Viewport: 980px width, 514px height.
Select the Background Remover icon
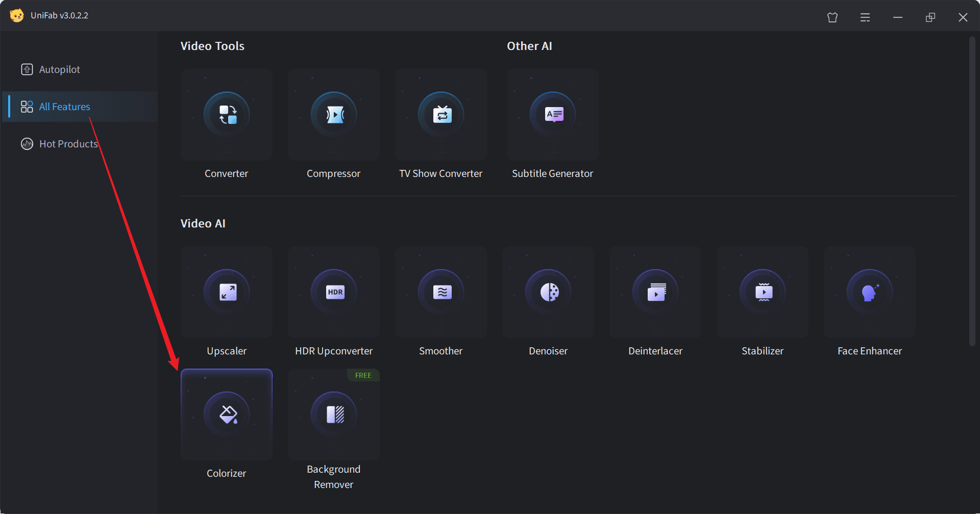tap(334, 415)
